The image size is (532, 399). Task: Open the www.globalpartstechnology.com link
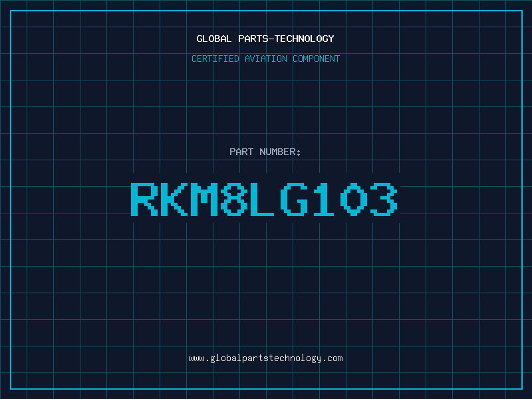coord(265,358)
